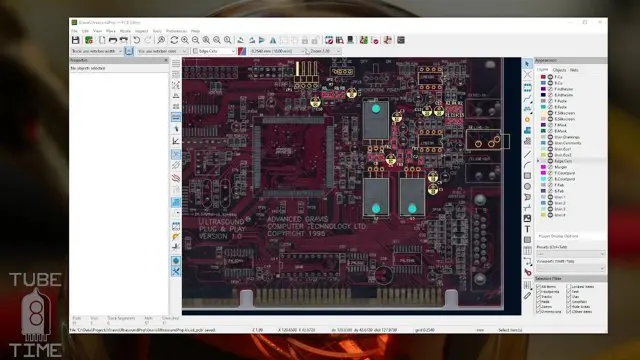640x360 pixels.
Task: Enable the Locked items filter checkbox
Action: [x=569, y=287]
